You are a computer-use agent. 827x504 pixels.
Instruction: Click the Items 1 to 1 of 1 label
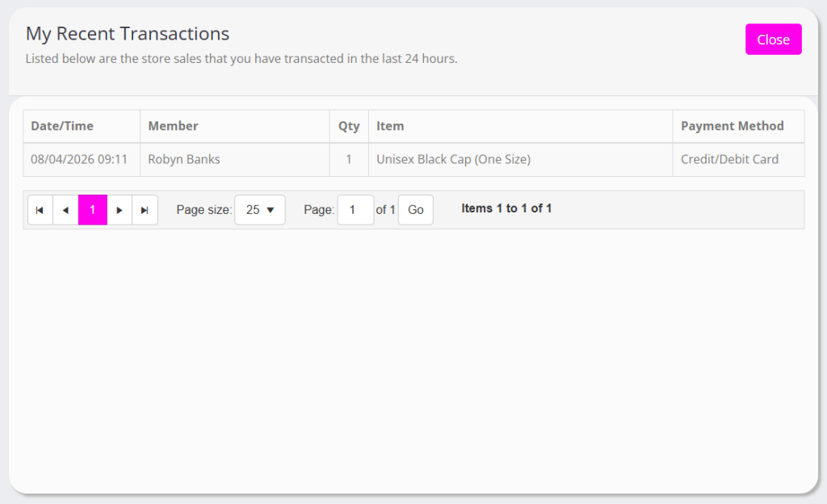[x=506, y=208]
